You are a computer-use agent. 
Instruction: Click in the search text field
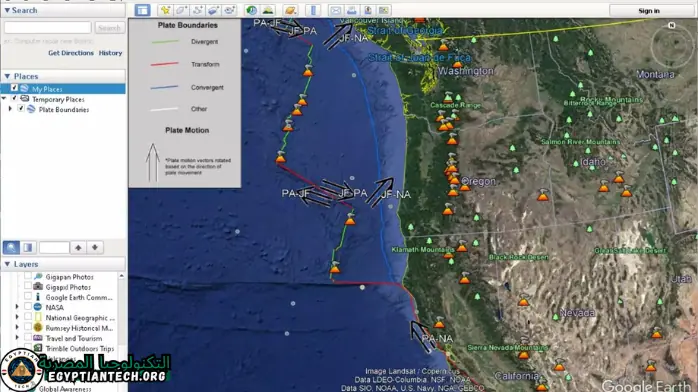tap(48, 28)
